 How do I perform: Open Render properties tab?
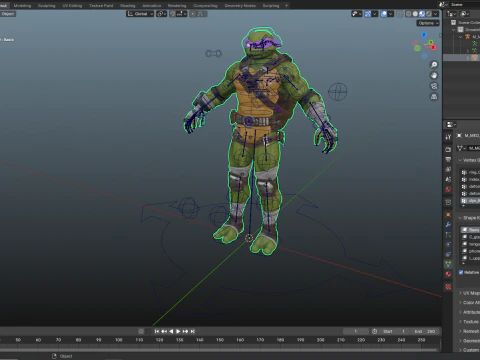448,149
